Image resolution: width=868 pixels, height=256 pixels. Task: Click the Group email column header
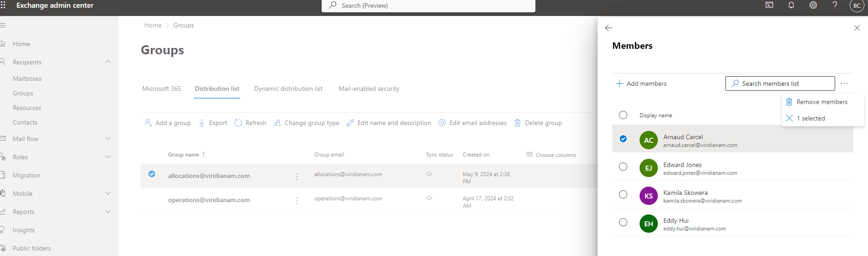click(329, 155)
